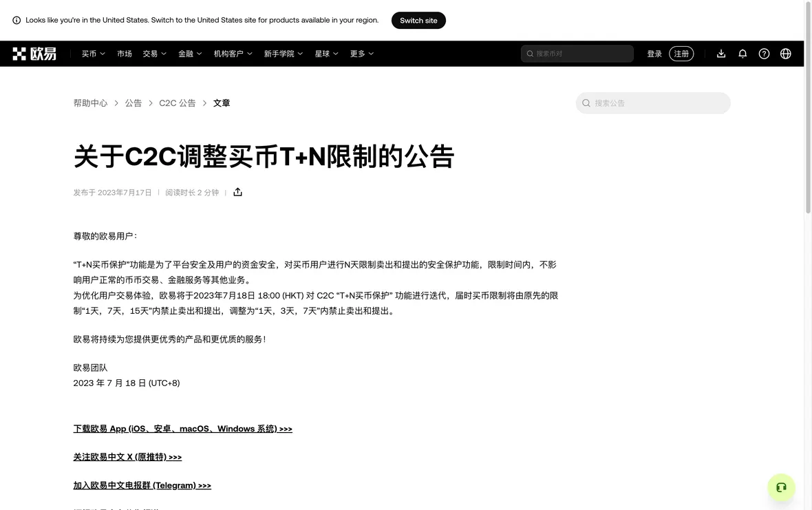Open 加入欧易中文电报群 Telegram link
Screen dimensions: 812x510
click(x=142, y=485)
